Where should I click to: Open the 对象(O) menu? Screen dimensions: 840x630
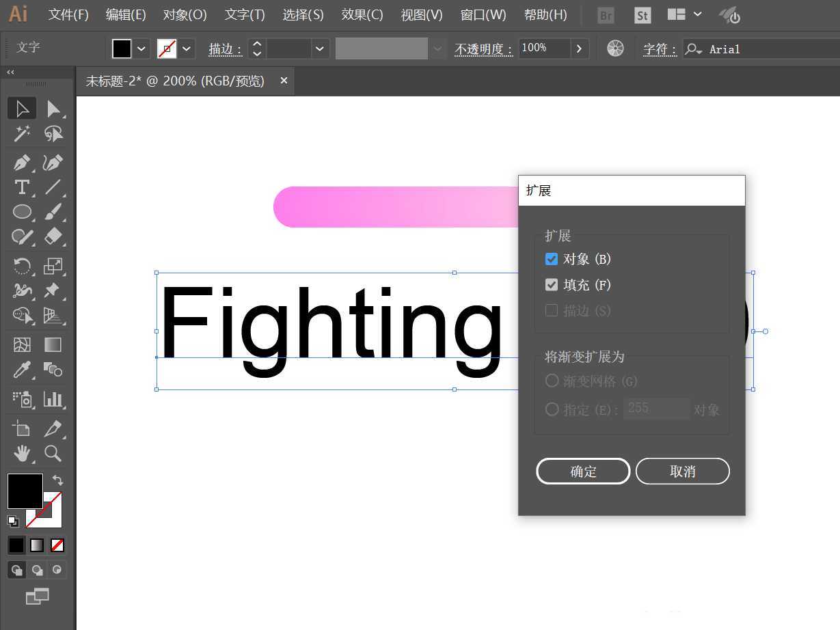coord(183,14)
